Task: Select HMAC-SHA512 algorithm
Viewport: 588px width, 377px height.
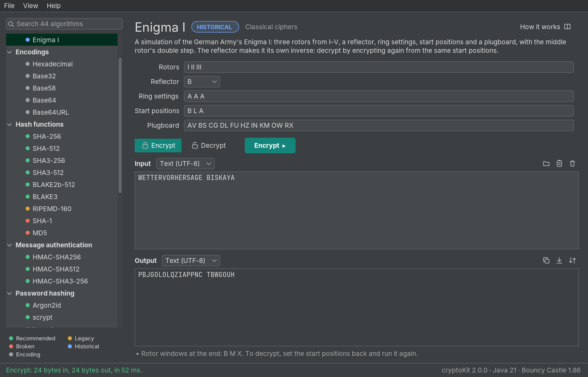Action: 62,269
